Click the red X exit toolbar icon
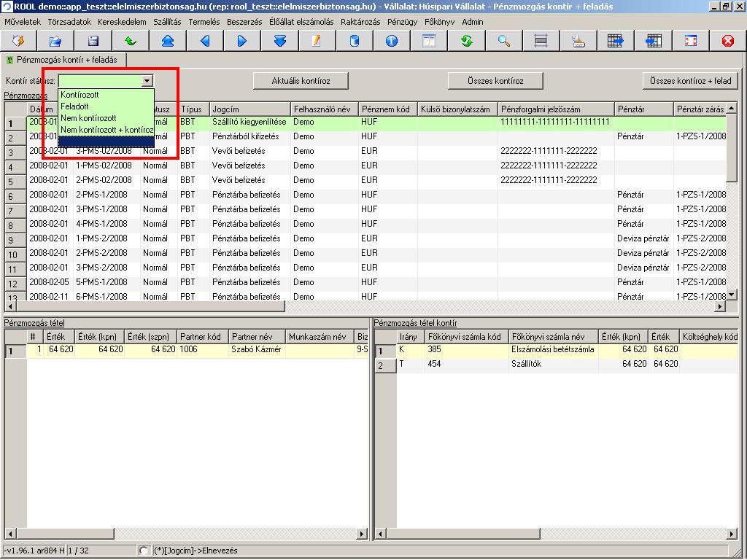This screenshot has width=747, height=560. click(x=727, y=41)
